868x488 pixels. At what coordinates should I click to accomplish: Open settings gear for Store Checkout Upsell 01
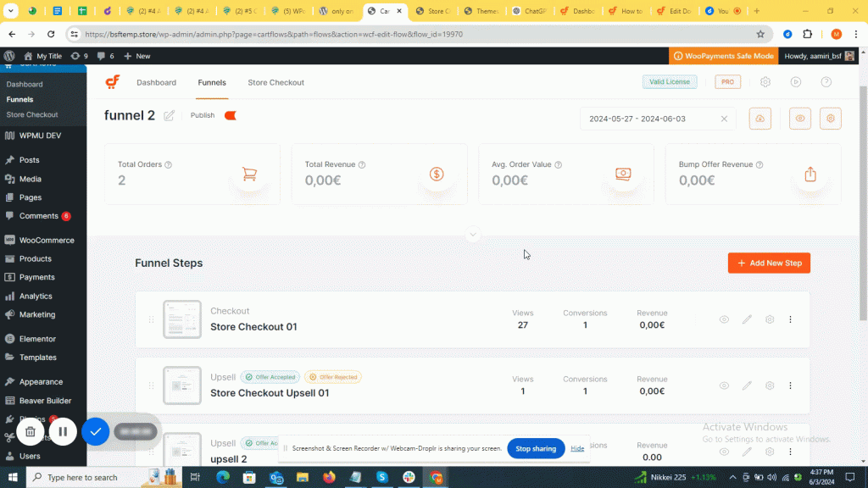(770, 385)
